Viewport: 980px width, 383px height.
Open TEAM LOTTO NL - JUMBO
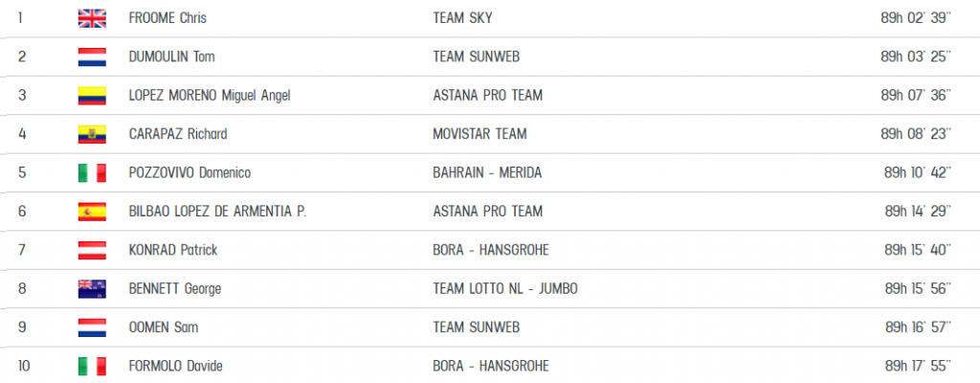tap(504, 288)
